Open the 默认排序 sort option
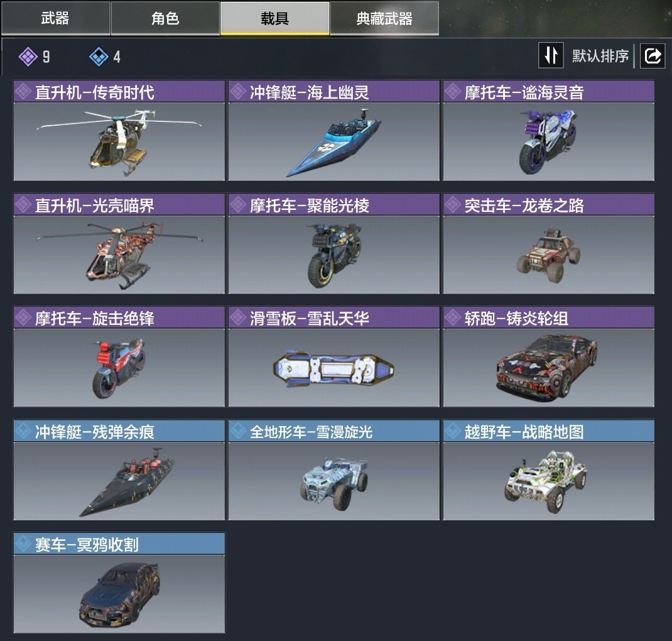 (x=600, y=56)
